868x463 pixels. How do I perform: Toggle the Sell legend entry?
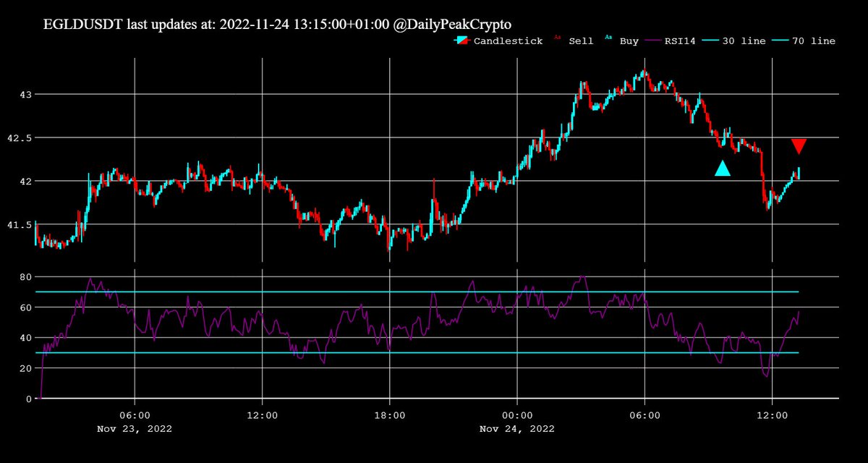[x=574, y=41]
